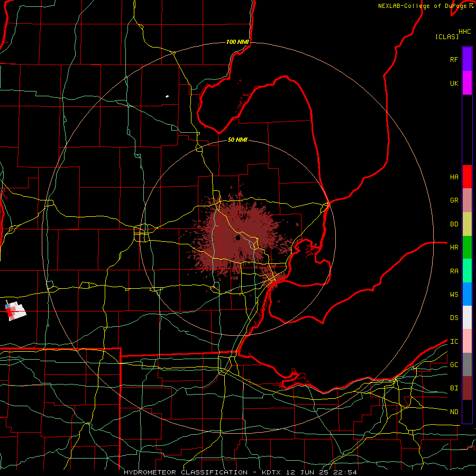The image size is (476, 476).
Task: Click the black radar site dot
Action: point(237,237)
